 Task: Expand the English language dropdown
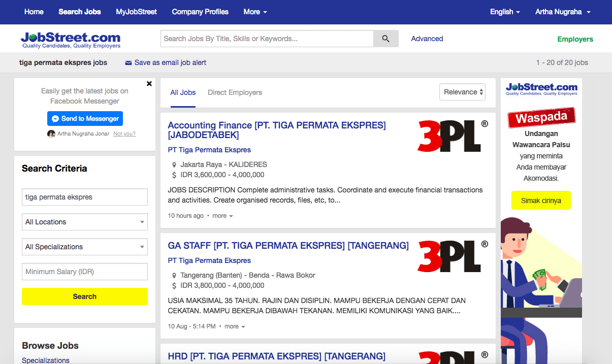tap(504, 12)
